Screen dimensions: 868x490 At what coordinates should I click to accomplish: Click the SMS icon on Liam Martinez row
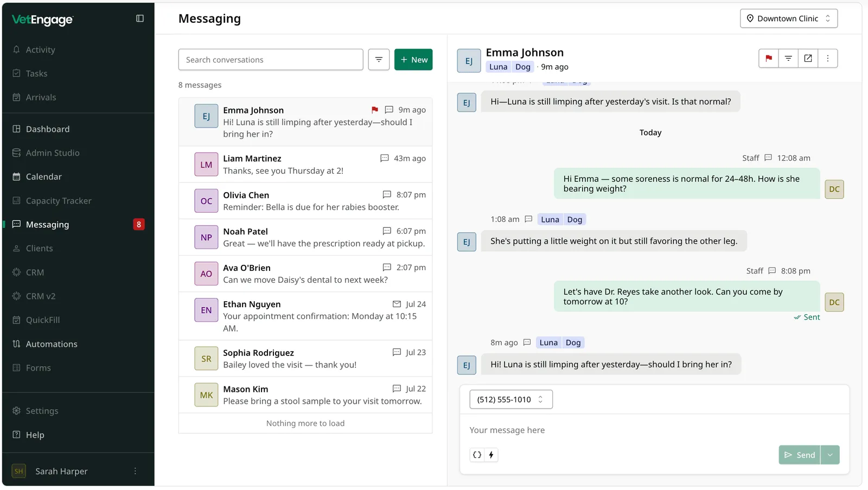click(384, 158)
